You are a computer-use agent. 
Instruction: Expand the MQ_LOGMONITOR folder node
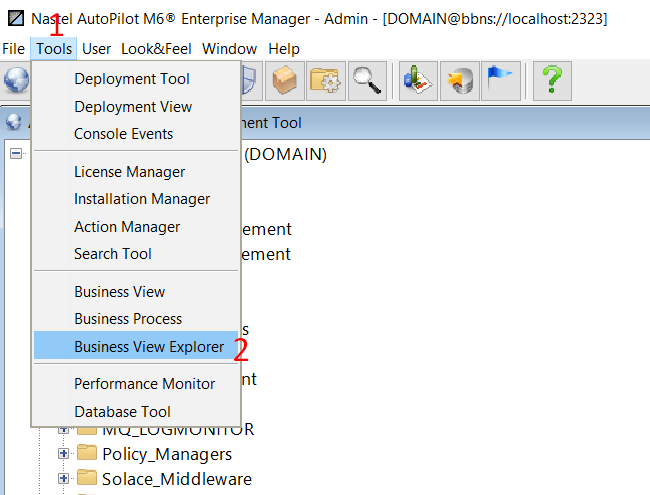[63, 430]
